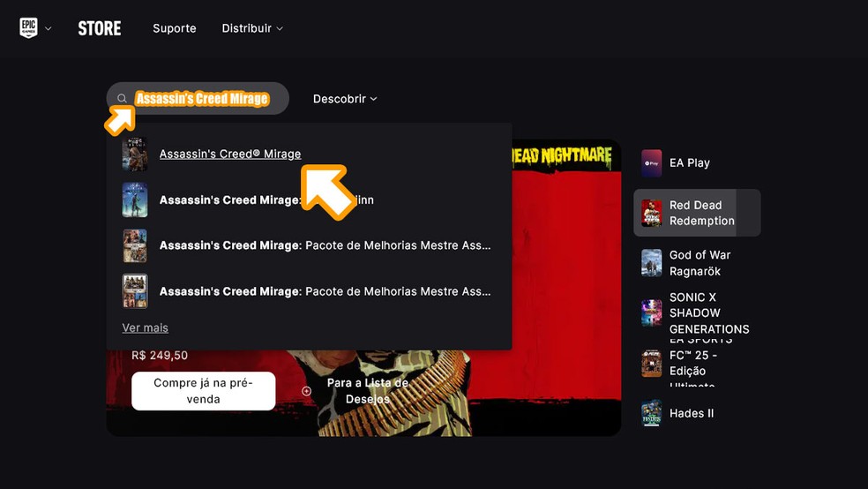Screen dimensions: 868x489
Task: Click the EA SPORTS FC 25 cover icon
Action: [x=652, y=364]
